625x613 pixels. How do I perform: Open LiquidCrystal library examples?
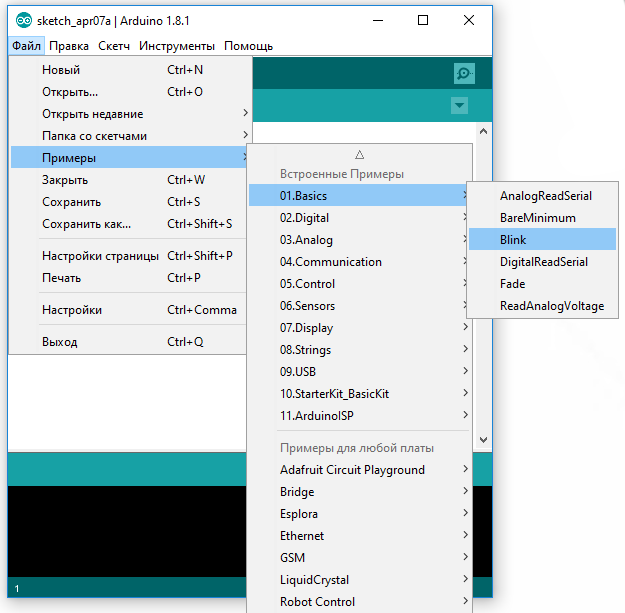point(359,579)
